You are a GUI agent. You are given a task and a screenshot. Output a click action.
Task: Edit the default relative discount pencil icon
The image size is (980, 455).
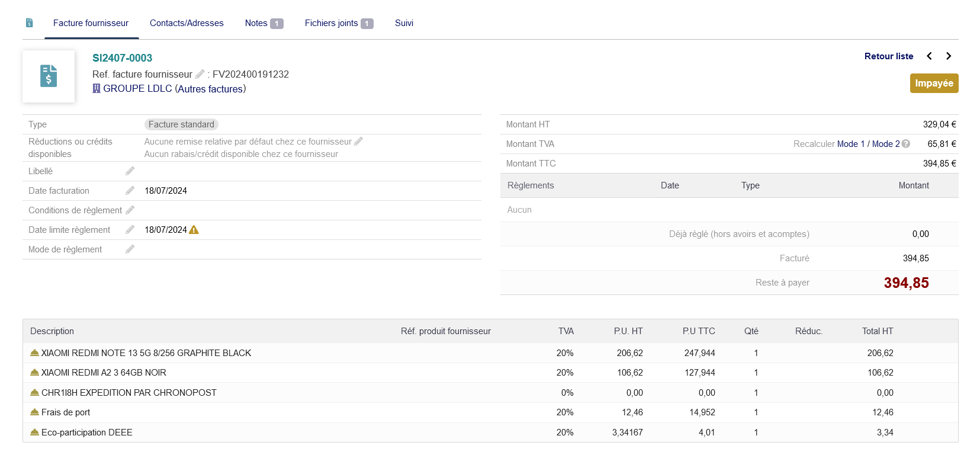pyautogui.click(x=358, y=142)
